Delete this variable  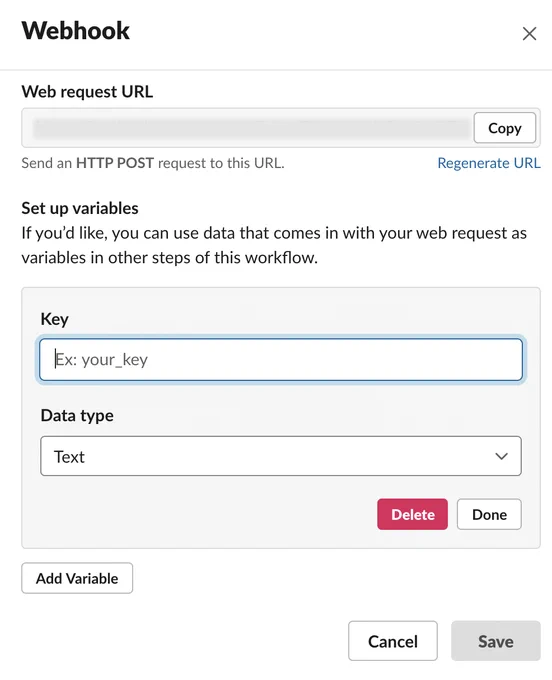pos(412,514)
